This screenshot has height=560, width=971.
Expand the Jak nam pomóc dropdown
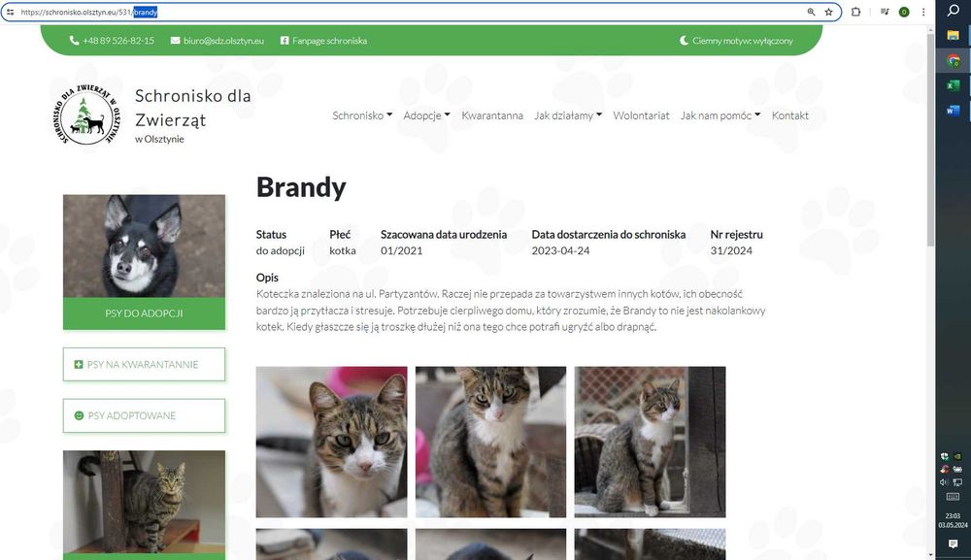click(720, 115)
